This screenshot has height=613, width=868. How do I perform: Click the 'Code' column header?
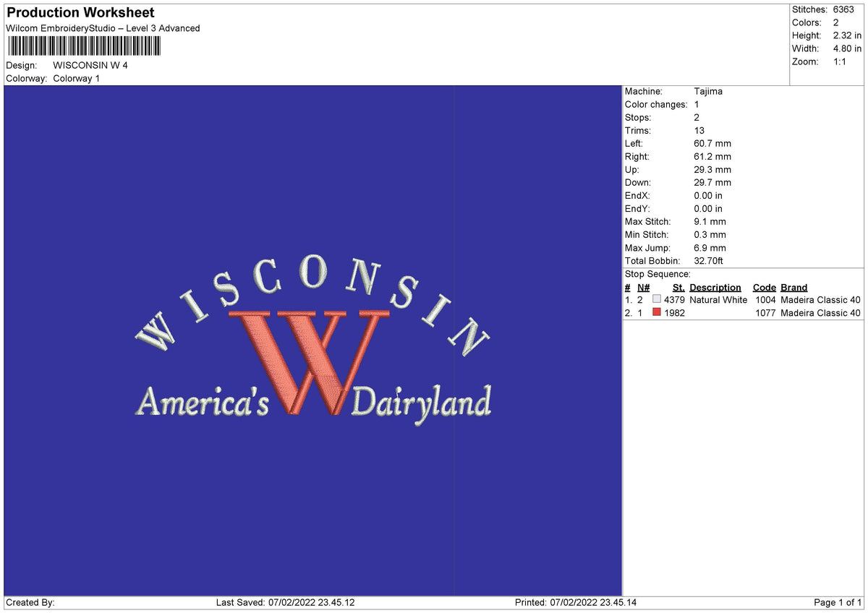(764, 287)
